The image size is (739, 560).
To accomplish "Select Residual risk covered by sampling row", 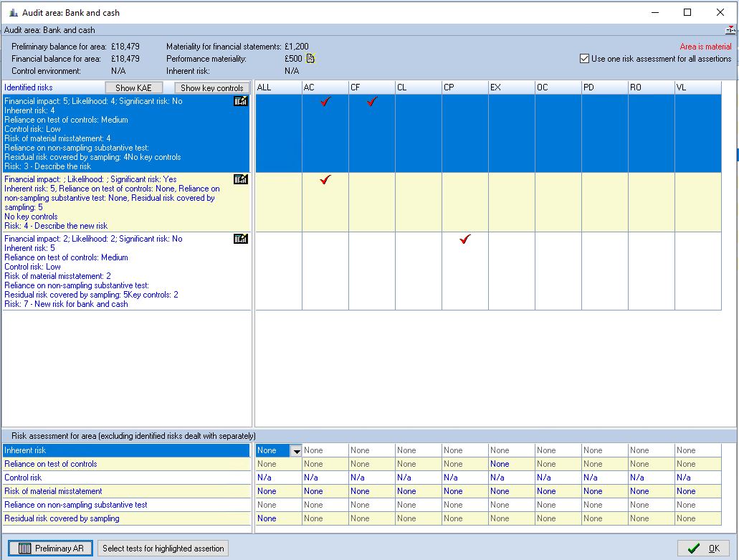I will pos(126,518).
